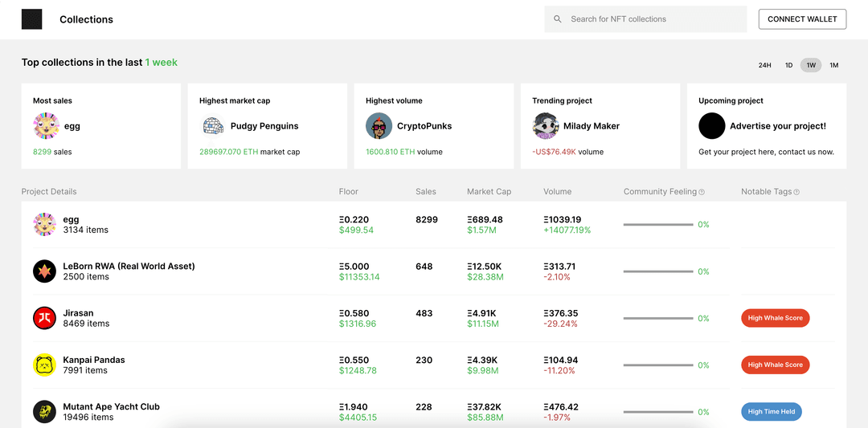Focus the NFT collections search field
The image size is (868, 428).
pos(655,19)
